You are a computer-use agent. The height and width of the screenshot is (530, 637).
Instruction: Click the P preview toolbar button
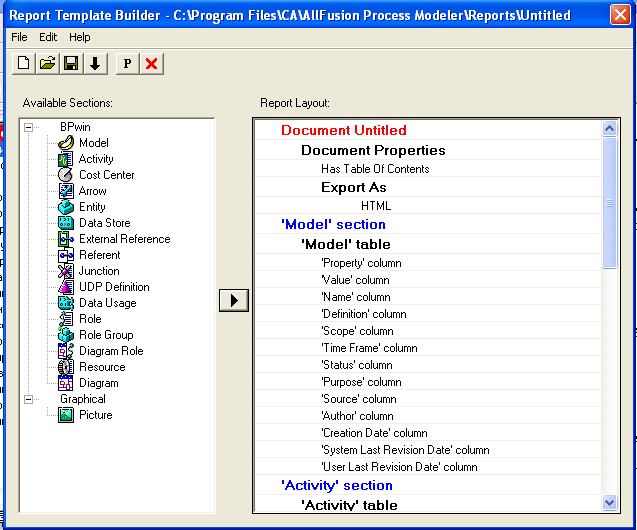pos(128,64)
